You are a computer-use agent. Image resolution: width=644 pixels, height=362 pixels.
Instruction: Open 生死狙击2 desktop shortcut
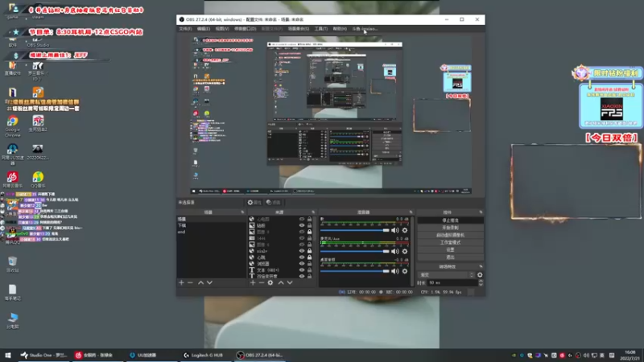click(38, 124)
